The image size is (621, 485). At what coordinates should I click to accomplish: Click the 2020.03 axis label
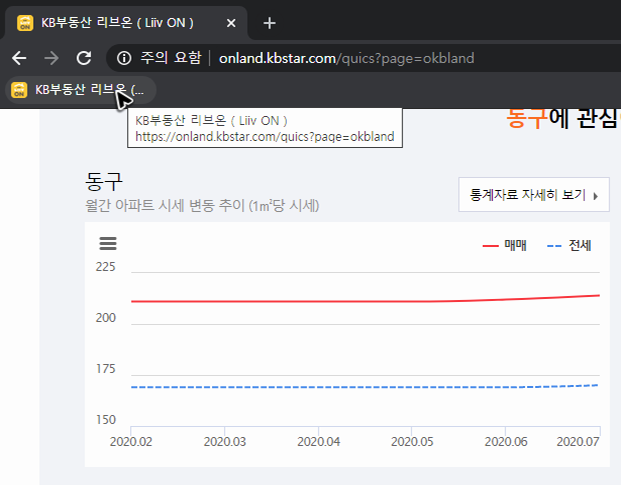pos(225,441)
